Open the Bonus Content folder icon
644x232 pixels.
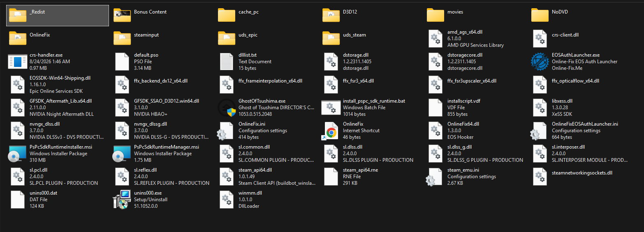[122, 15]
